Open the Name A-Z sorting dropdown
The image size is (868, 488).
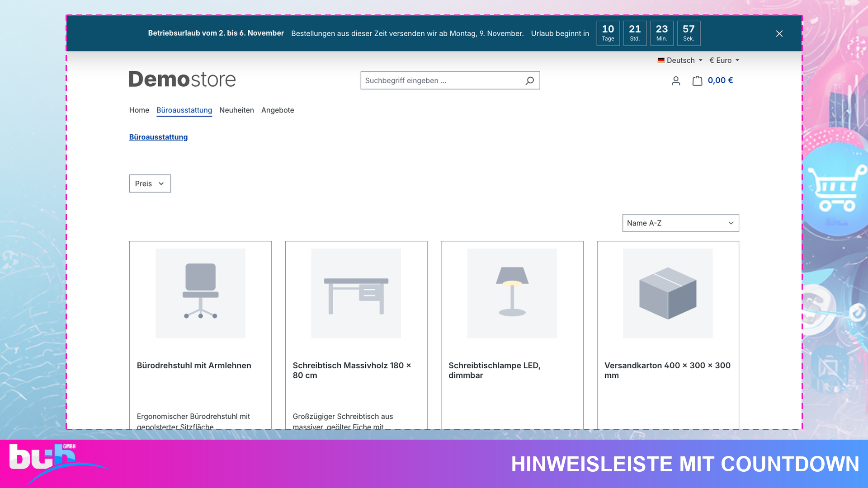tap(680, 223)
